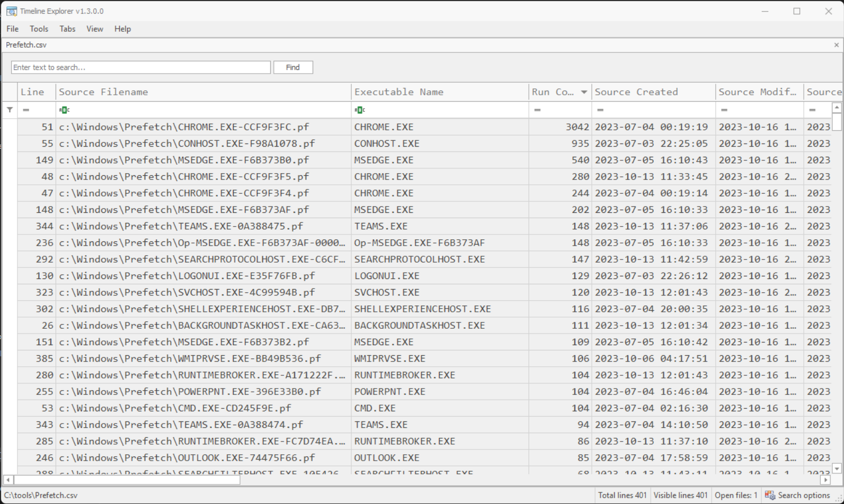Click the horizontal scrollbar thumb
The width and height of the screenshot is (844, 504).
coord(127,480)
